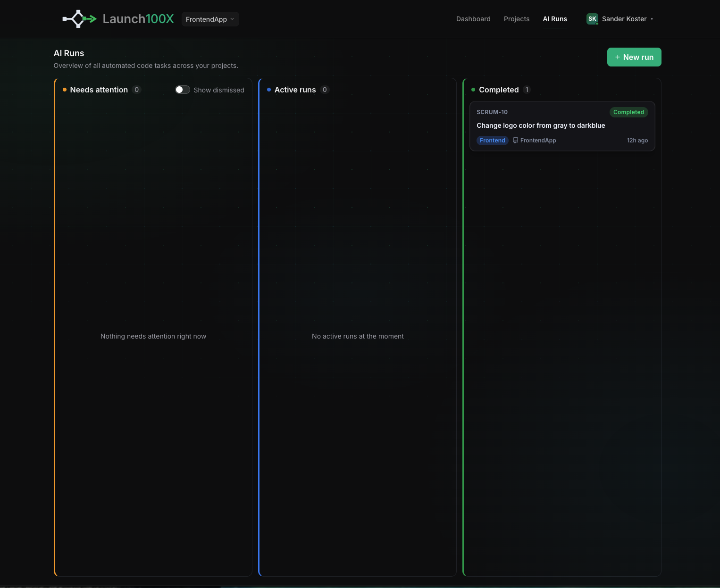Click the green dot beside Completed
Viewport: 720px width, 588px height.
[x=473, y=89]
